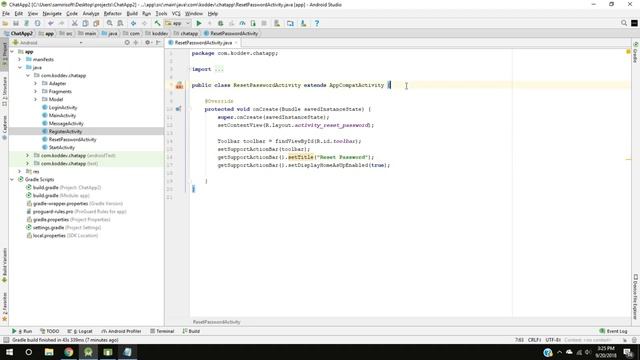Viewport: 640px width, 360px height.
Task: Open build.gradle (Module: app) file
Action: click(x=58, y=196)
